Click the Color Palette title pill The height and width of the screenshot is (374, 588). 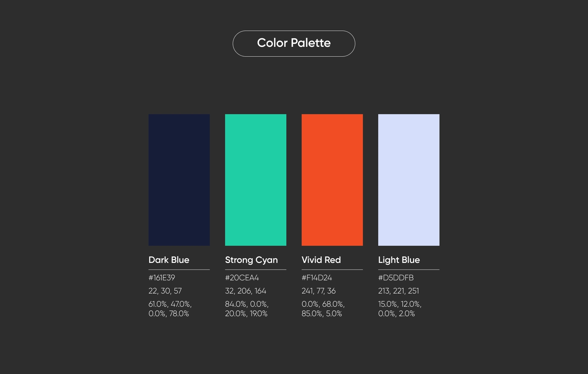[294, 43]
